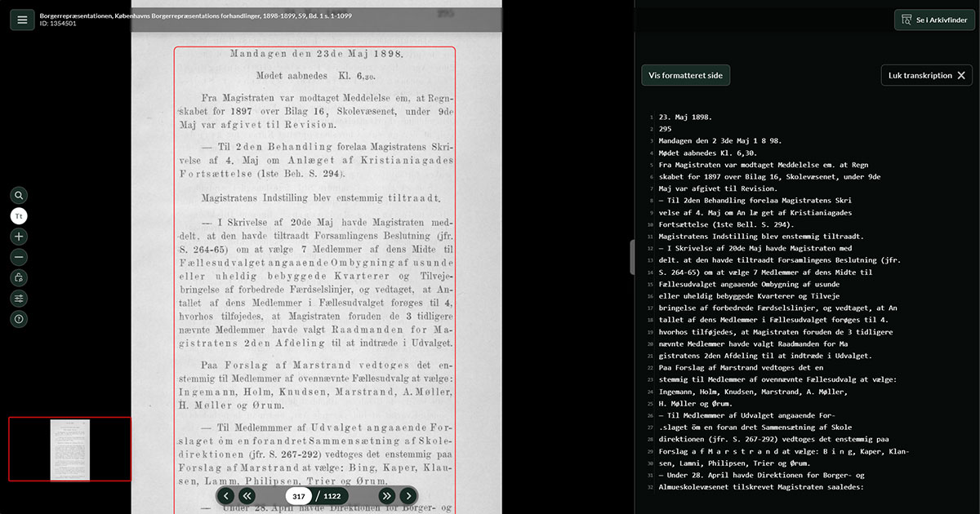Click the panel divider handle
This screenshot has height=514, width=980.
click(632, 257)
